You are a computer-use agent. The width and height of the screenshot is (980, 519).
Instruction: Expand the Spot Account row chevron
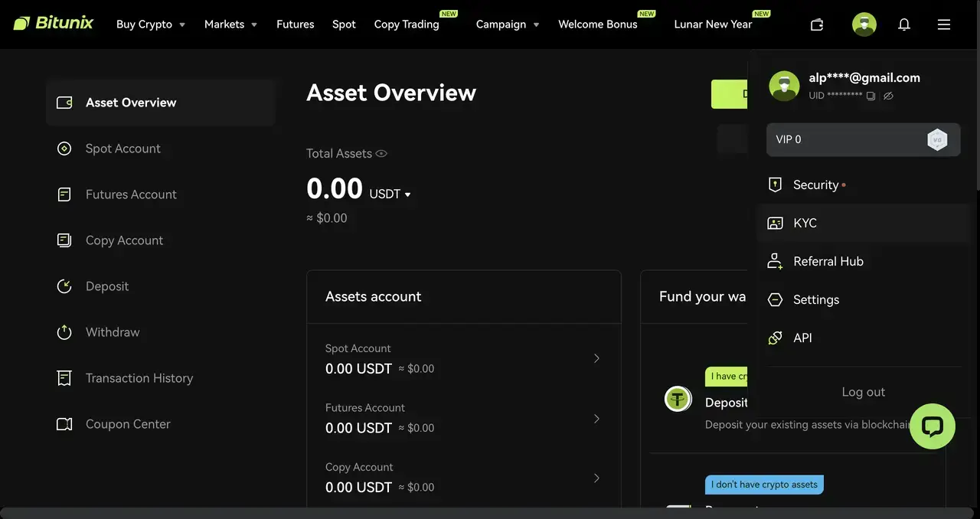[x=596, y=357]
